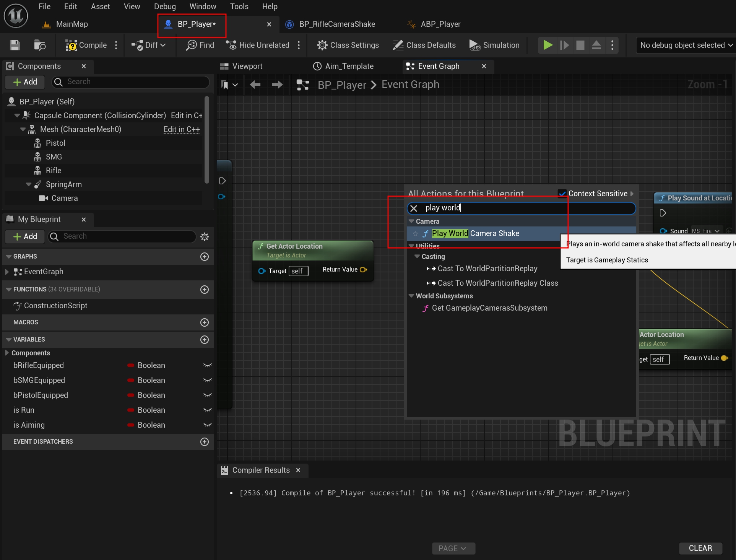Open the Diff dropdown

[148, 45]
